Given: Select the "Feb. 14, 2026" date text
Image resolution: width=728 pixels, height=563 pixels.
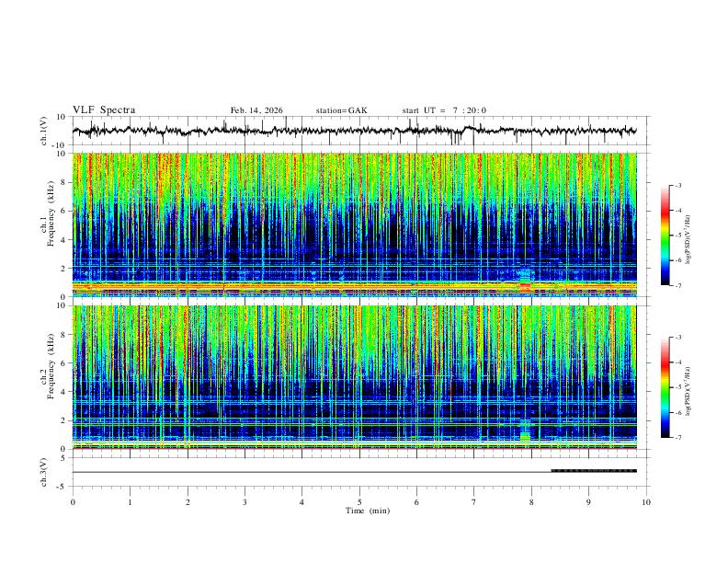Looking at the screenshot, I should tap(256, 110).
